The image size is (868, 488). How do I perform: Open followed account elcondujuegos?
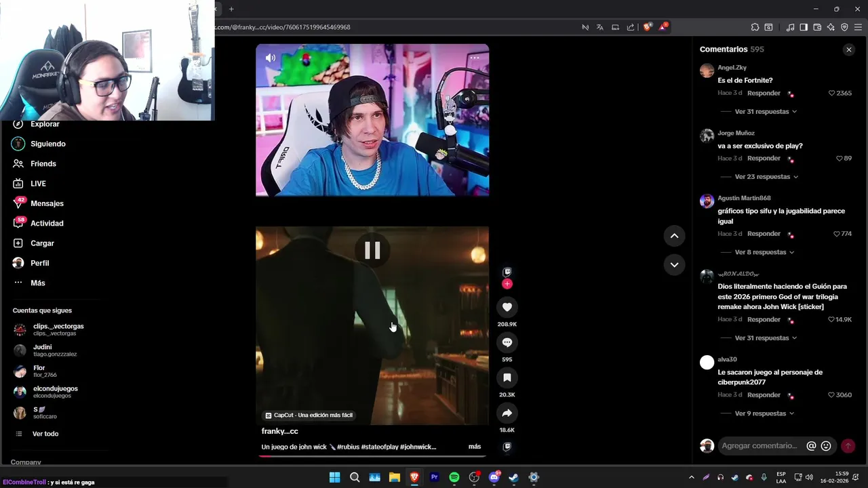pyautogui.click(x=46, y=392)
